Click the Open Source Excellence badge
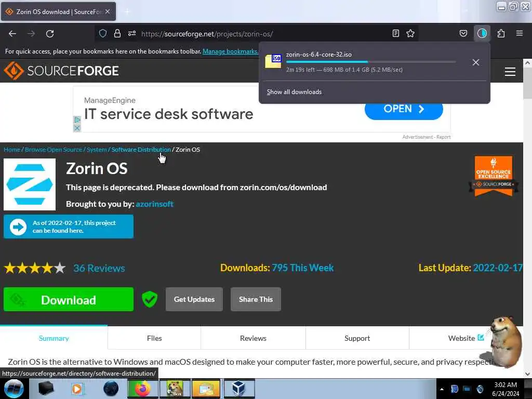Image resolution: width=532 pixels, height=399 pixels. (x=494, y=176)
